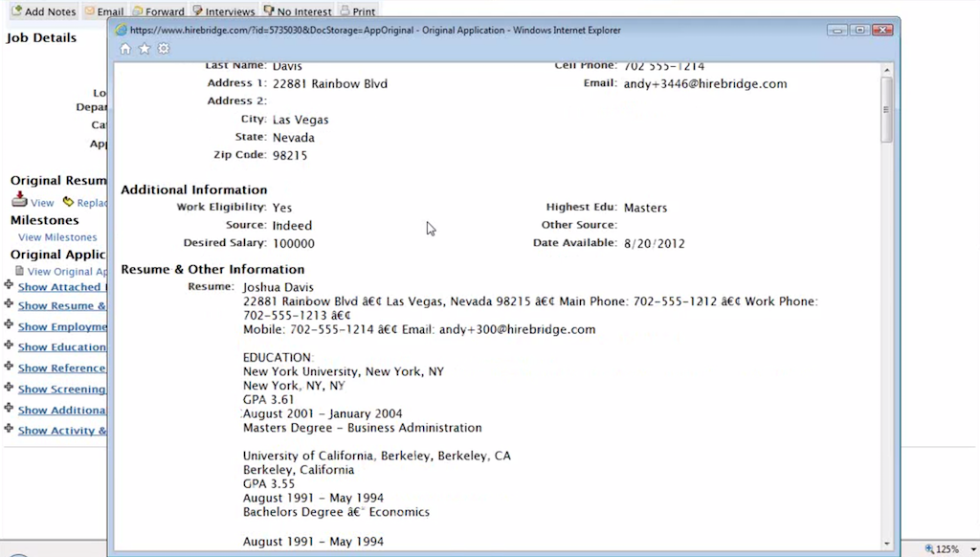The width and height of the screenshot is (980, 557).
Task: Click the favorites star icon
Action: click(145, 49)
